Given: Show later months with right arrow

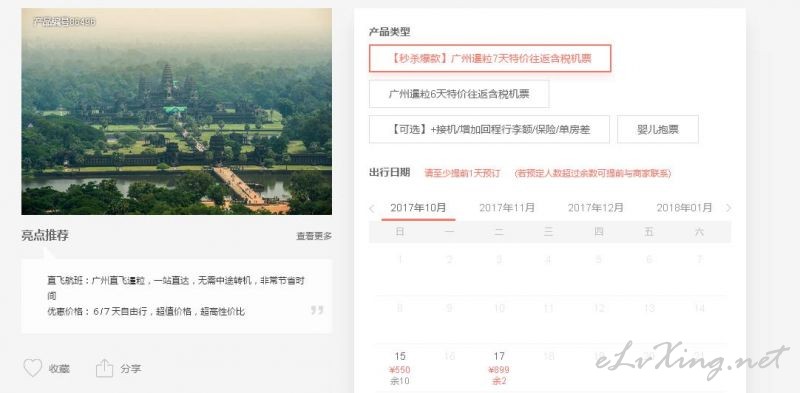Looking at the screenshot, I should (728, 208).
